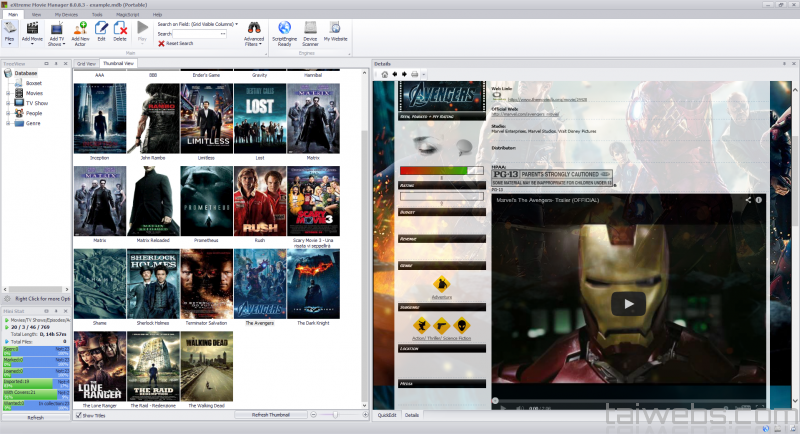Click the Add Movie clapperboard icon

[x=32, y=29]
